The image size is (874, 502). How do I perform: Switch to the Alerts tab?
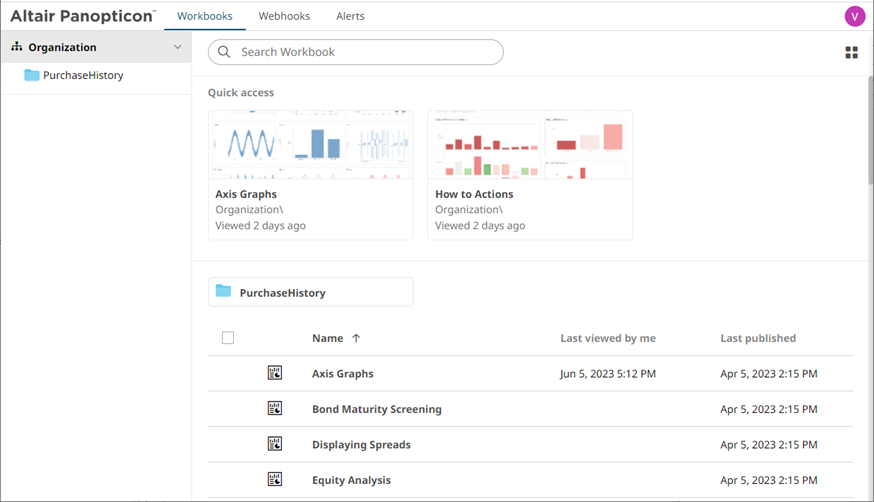click(x=350, y=16)
